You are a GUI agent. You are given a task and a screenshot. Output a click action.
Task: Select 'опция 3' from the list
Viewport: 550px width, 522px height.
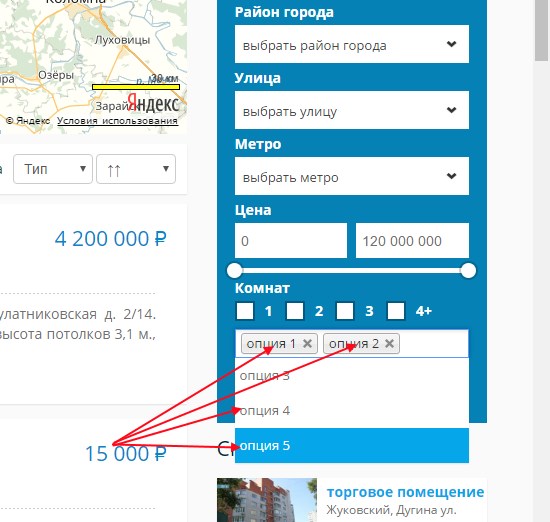(x=352, y=376)
